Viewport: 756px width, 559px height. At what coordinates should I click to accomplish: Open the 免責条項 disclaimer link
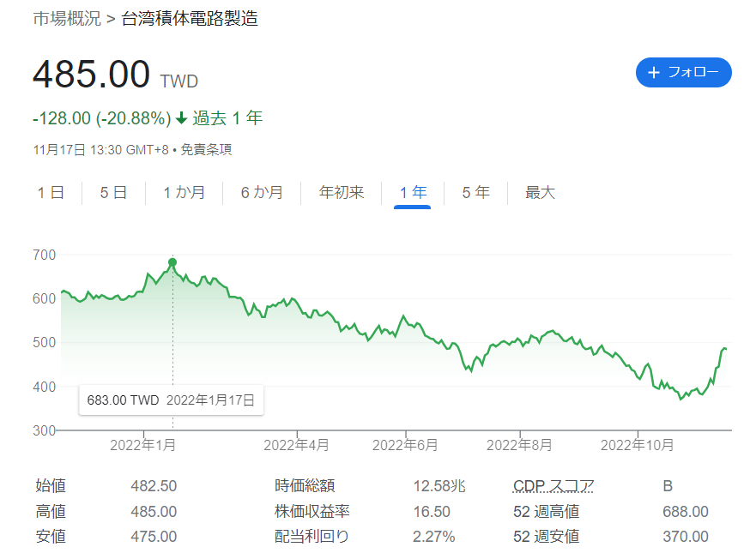(x=206, y=150)
